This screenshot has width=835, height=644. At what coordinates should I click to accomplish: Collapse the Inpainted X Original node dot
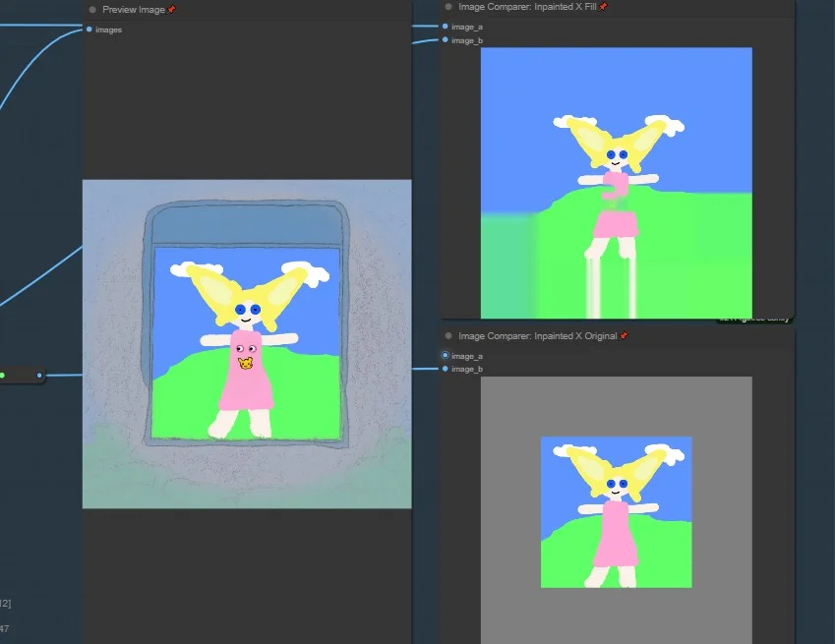tap(448, 336)
